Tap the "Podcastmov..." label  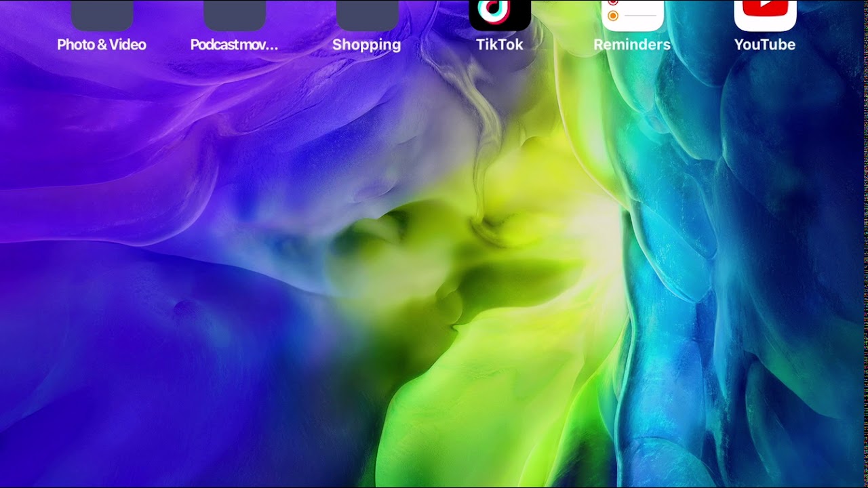(235, 45)
